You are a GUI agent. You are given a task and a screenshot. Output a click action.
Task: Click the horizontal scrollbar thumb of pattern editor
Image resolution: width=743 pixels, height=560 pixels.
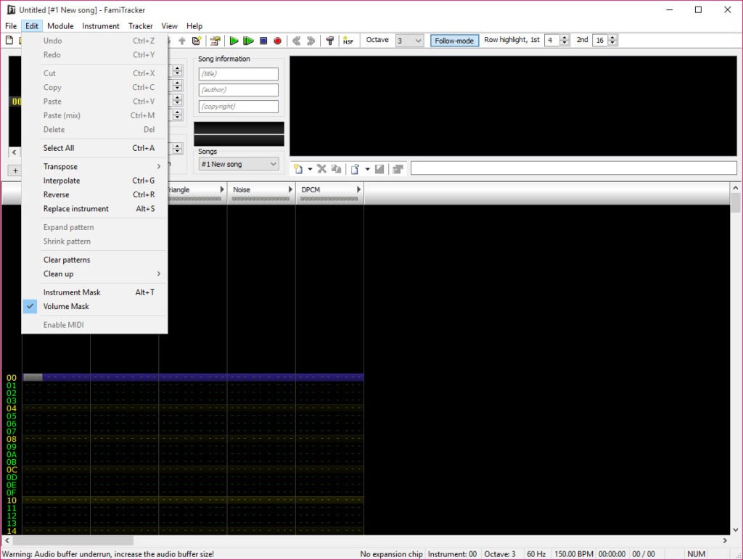73,540
